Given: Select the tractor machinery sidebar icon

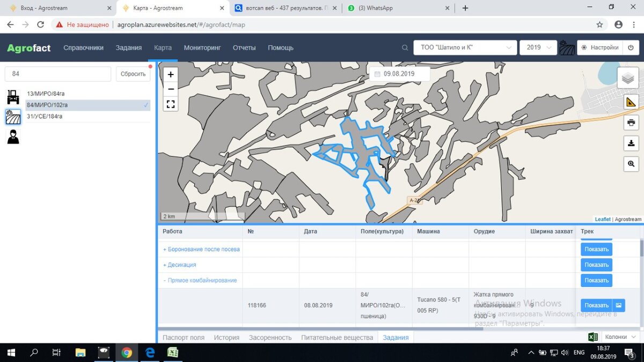Looking at the screenshot, I should [x=13, y=97].
